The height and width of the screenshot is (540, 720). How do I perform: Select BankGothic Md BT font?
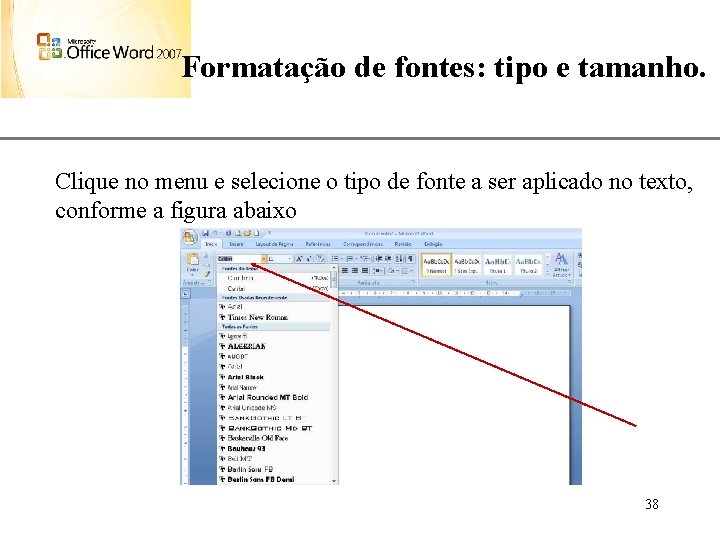click(274, 428)
